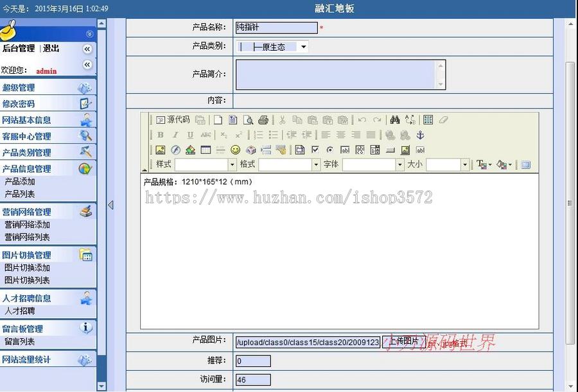
Task: Open 网站基本信息 menu section
Action: point(48,120)
